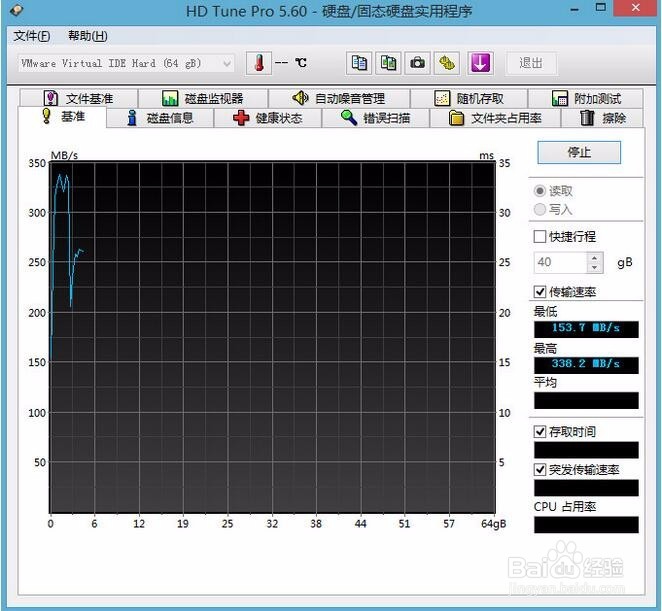Open the 帮助(H) menu

click(x=87, y=36)
